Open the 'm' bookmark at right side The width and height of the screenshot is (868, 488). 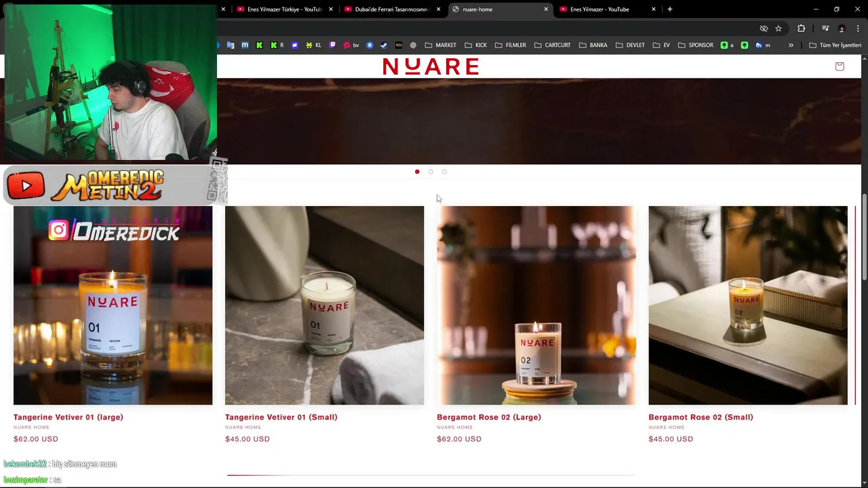763,45
